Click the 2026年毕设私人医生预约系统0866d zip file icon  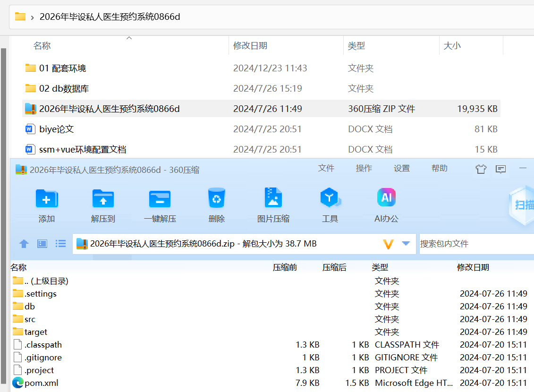31,109
